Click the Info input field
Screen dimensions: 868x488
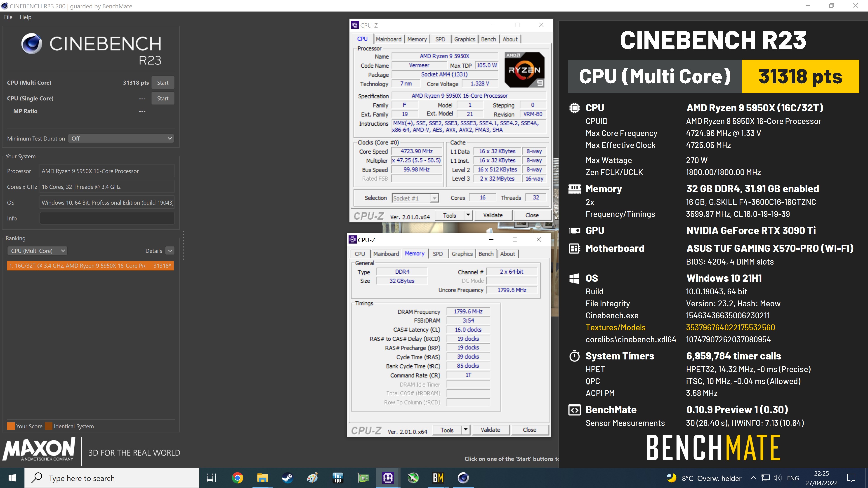pyautogui.click(x=107, y=218)
